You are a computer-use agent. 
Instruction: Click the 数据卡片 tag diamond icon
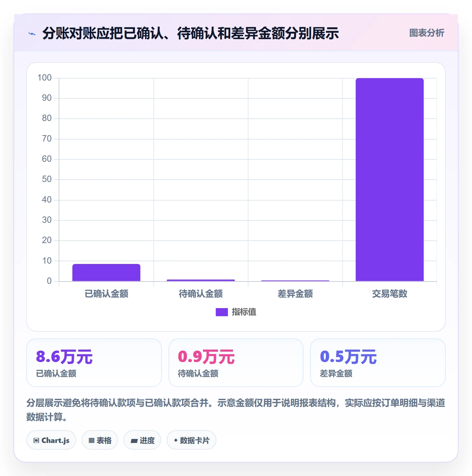(176, 440)
